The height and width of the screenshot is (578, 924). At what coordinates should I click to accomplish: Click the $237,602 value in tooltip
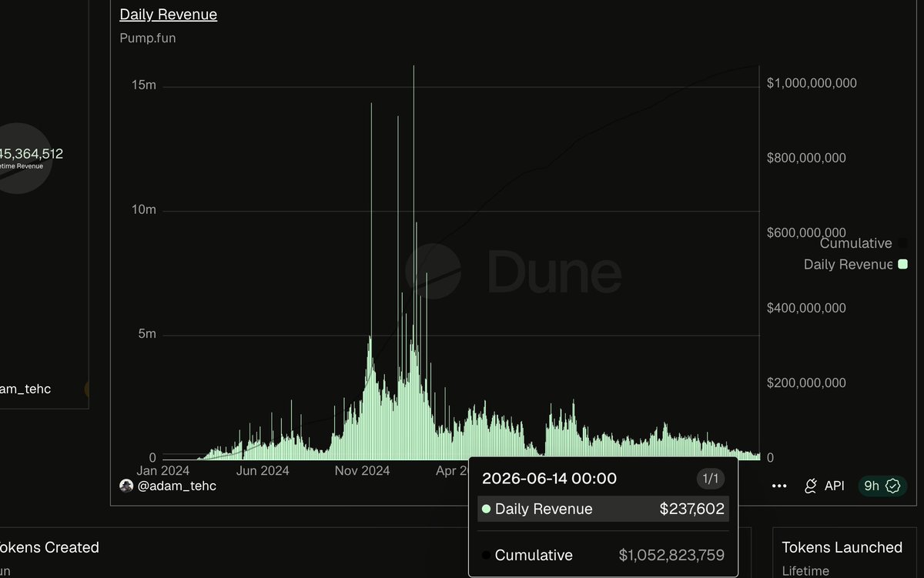click(x=691, y=509)
